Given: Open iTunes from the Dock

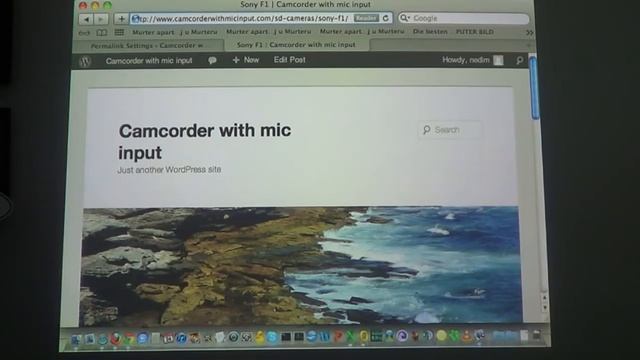Looking at the screenshot, I should pyautogui.click(x=181, y=338).
